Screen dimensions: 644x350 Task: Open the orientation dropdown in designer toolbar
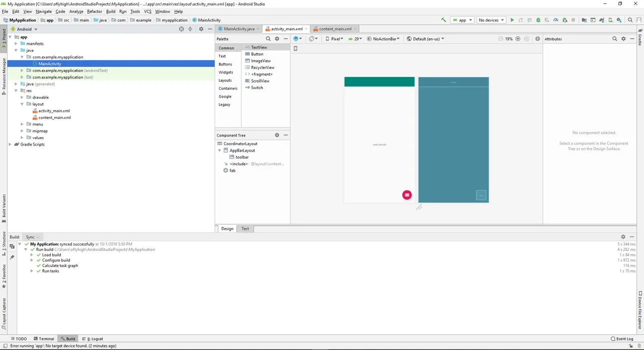click(313, 39)
